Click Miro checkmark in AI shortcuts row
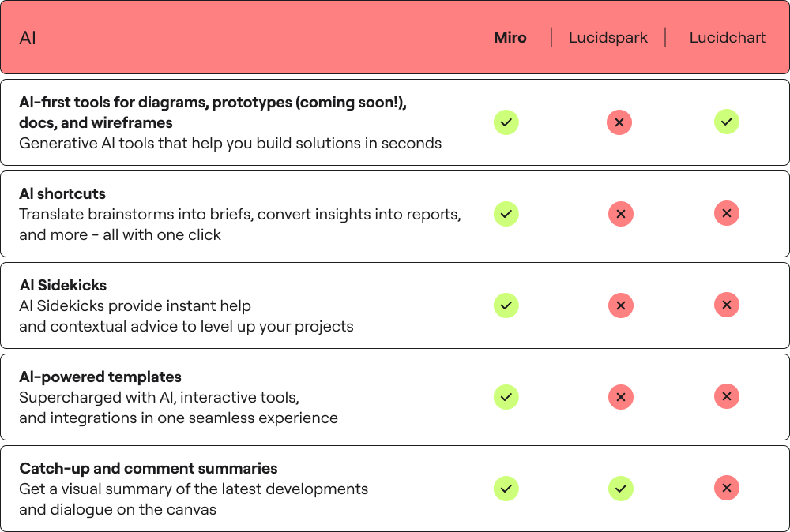Viewport: 790px width, 532px height. (x=506, y=214)
